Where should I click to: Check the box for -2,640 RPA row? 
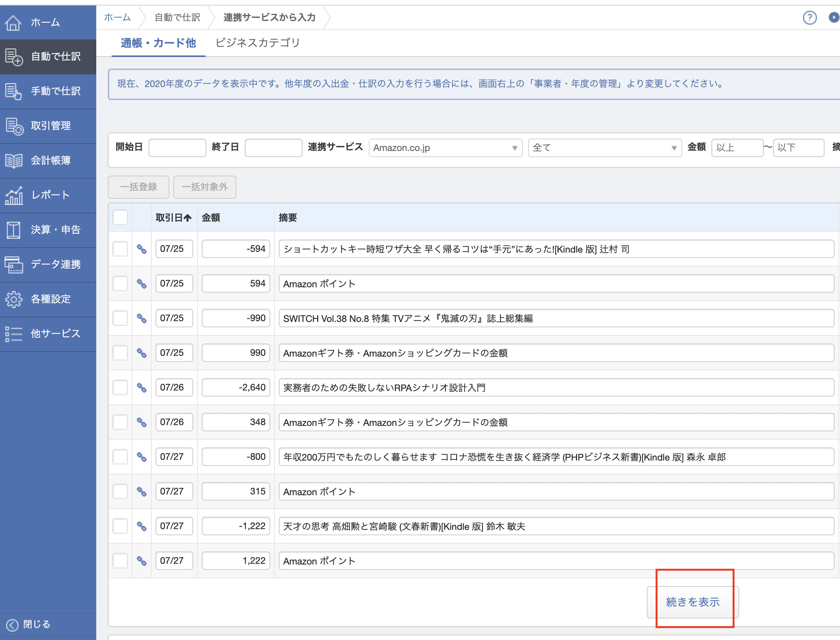(120, 388)
